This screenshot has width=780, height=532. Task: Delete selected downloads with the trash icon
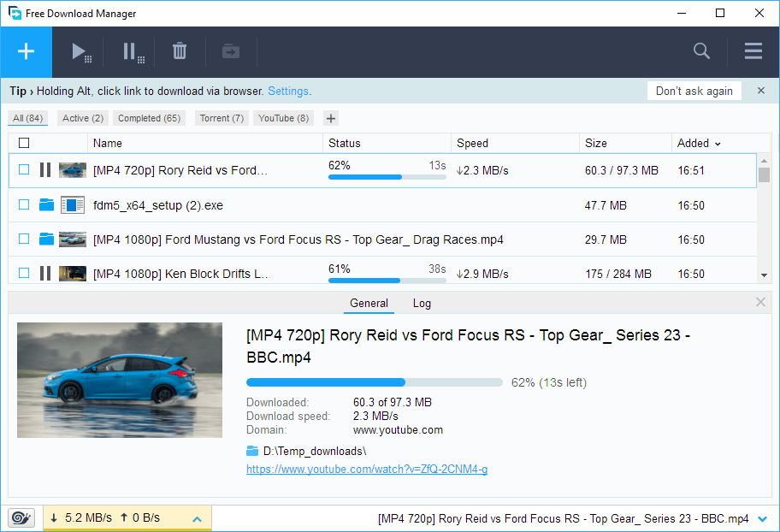click(x=180, y=52)
